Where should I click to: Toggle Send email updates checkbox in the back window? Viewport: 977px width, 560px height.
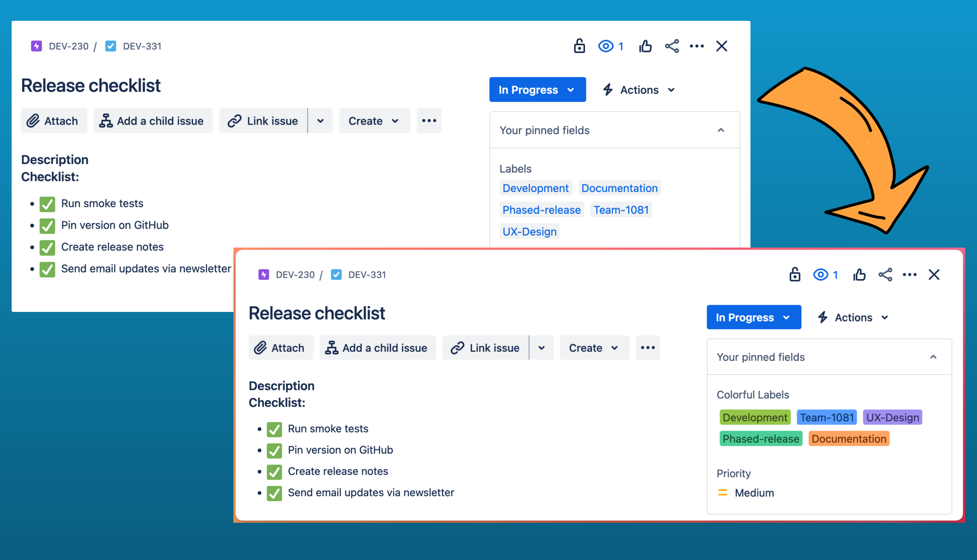pyautogui.click(x=47, y=269)
